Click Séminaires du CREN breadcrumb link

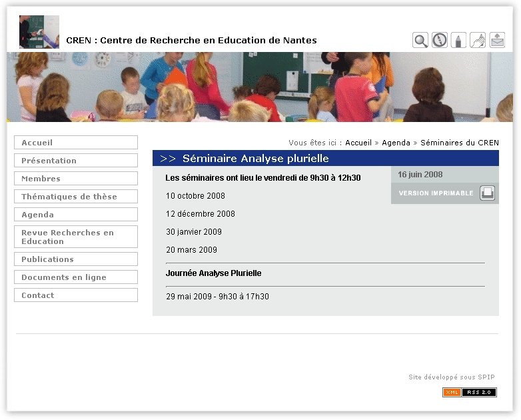click(x=460, y=143)
